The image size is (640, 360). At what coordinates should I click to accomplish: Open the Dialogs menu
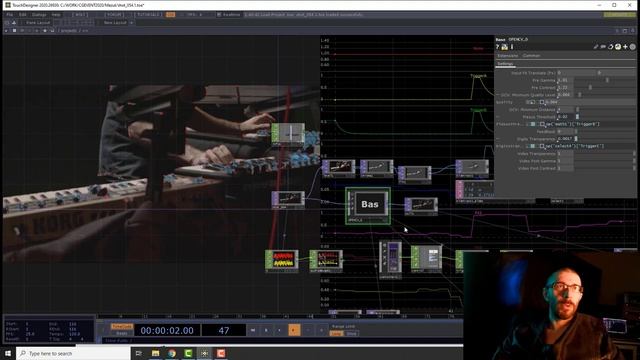tap(39, 15)
